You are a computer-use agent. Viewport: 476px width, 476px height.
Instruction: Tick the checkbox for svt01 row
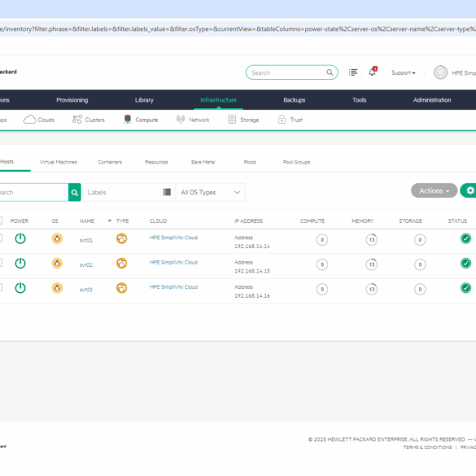[1, 238]
